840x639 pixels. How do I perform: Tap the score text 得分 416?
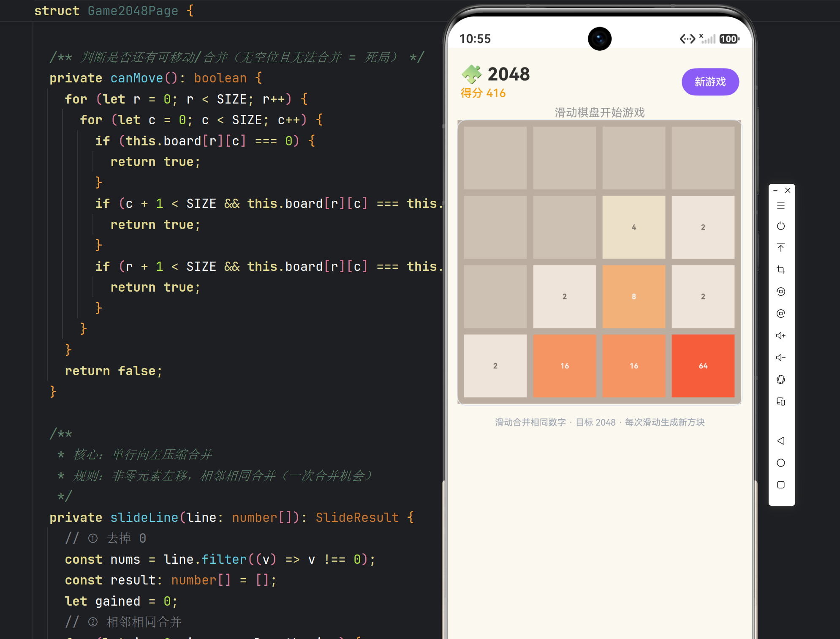pyautogui.click(x=483, y=93)
